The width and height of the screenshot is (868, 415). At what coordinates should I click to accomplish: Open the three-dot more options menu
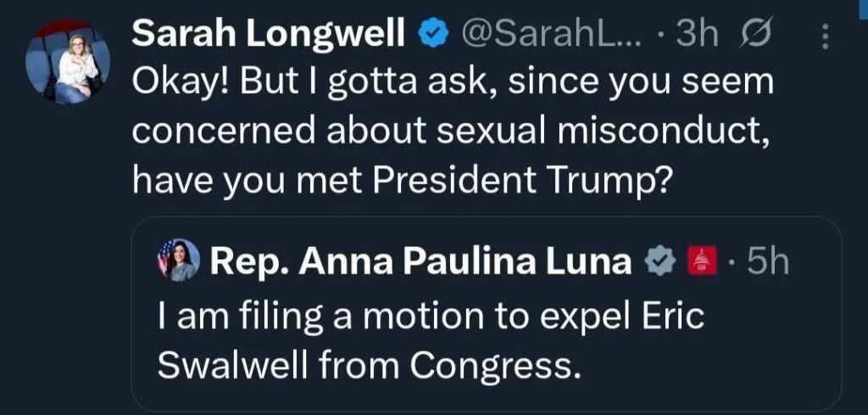826,36
